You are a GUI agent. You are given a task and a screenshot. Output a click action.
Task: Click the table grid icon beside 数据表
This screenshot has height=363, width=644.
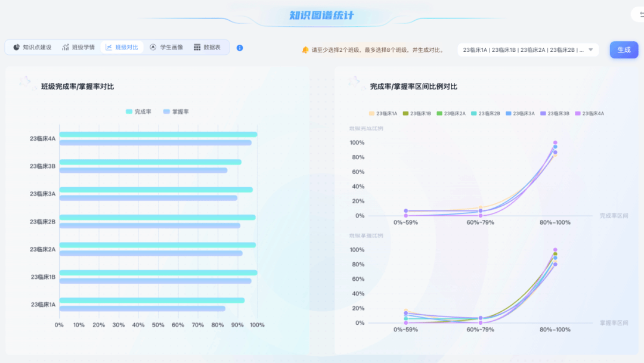pyautogui.click(x=197, y=47)
